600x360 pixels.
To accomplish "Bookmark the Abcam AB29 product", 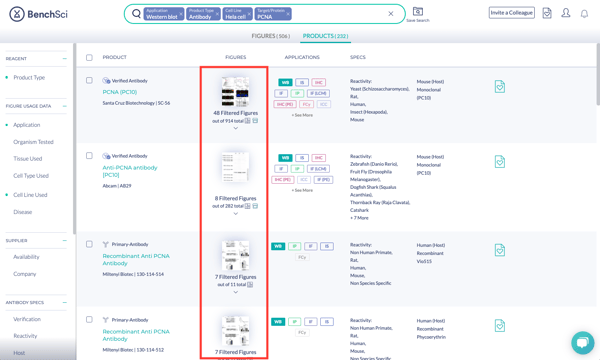I will 500,161.
